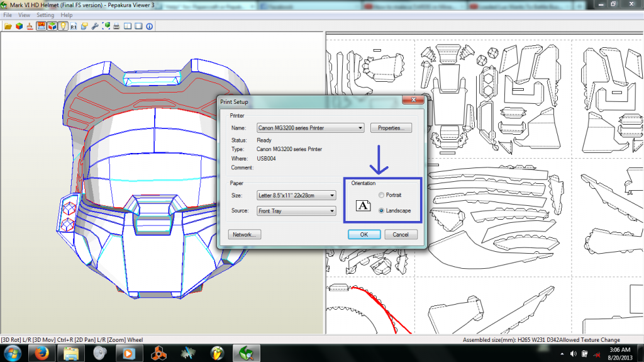Click the Properties... button
The image size is (644, 362).
(391, 128)
